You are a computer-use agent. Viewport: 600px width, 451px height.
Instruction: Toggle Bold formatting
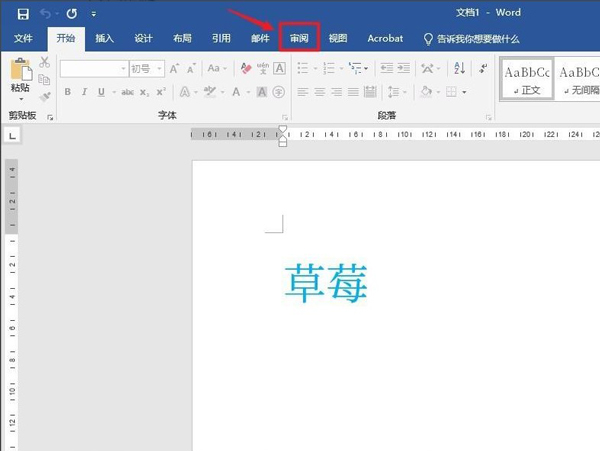coord(68,92)
